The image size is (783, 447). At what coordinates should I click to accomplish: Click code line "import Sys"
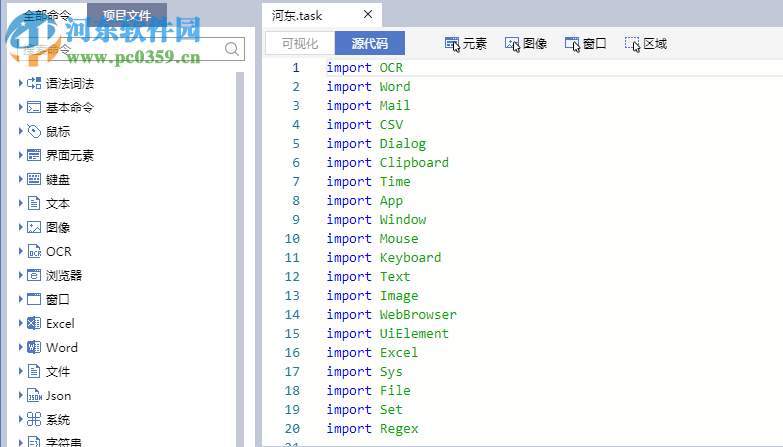365,372
